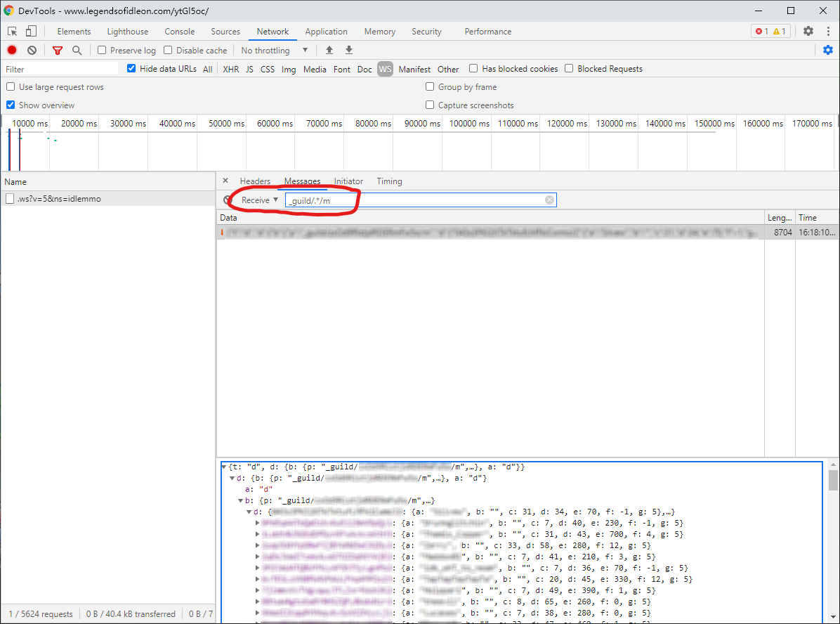The height and width of the screenshot is (624, 840).
Task: Enable Capture screenshots
Action: (430, 105)
